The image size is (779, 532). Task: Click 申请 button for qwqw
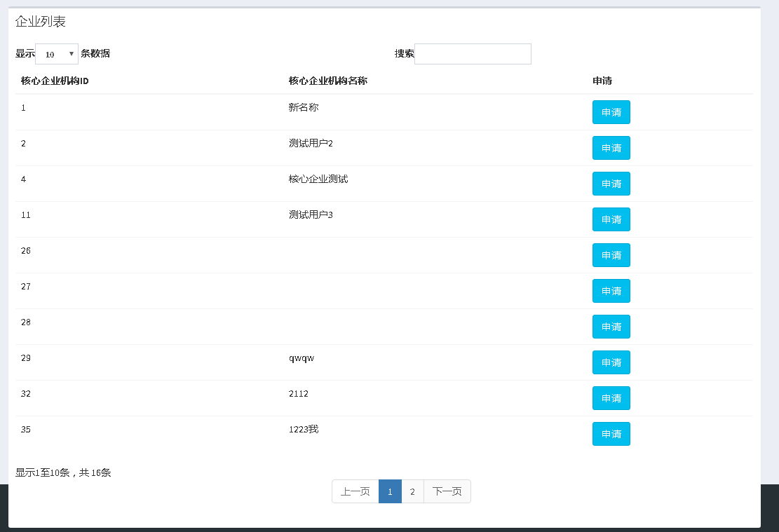click(611, 362)
